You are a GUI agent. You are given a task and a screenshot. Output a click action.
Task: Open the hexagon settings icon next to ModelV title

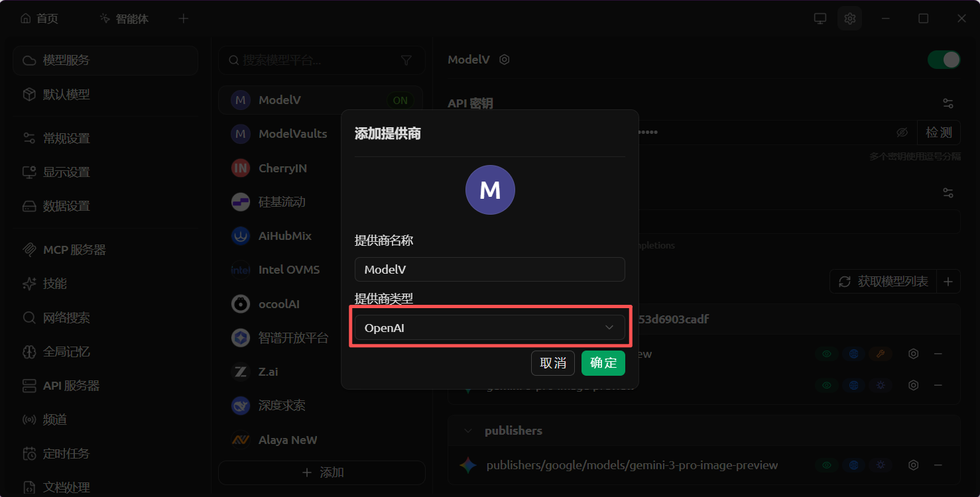pos(504,60)
